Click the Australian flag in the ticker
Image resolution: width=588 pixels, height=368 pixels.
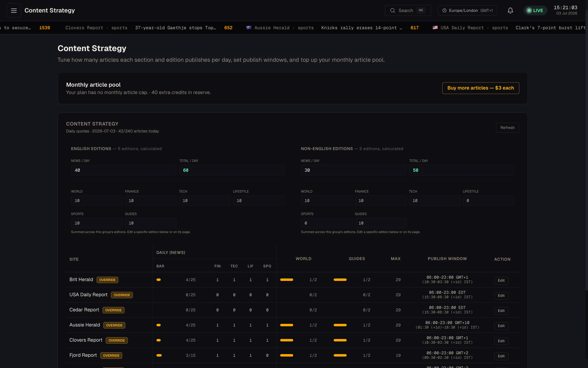point(249,28)
